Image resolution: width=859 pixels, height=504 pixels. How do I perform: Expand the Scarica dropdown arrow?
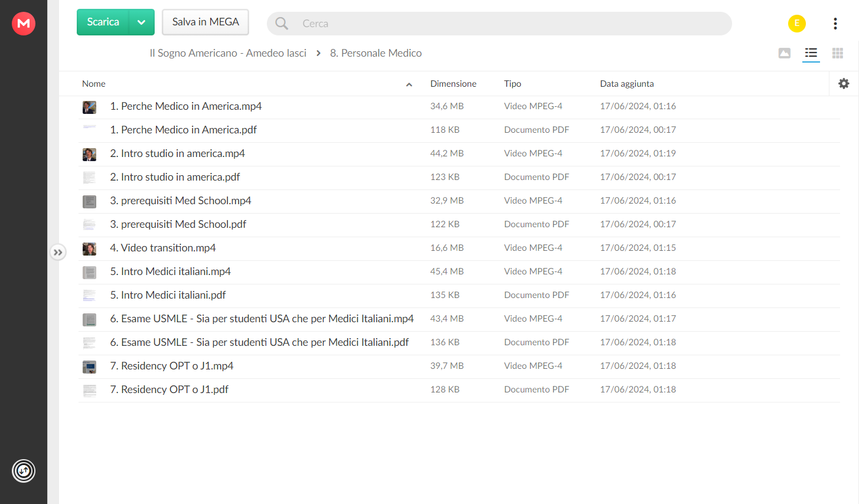[142, 22]
